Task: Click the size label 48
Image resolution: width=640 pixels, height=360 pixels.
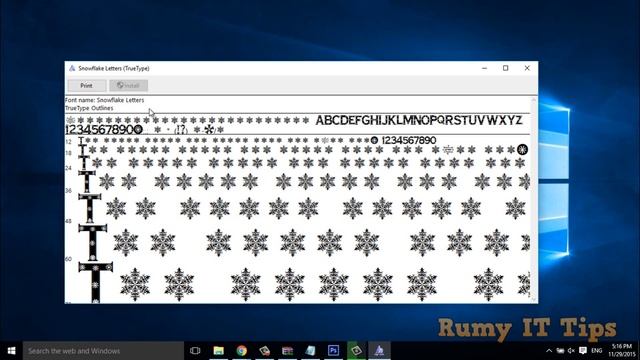Action: [68, 221]
